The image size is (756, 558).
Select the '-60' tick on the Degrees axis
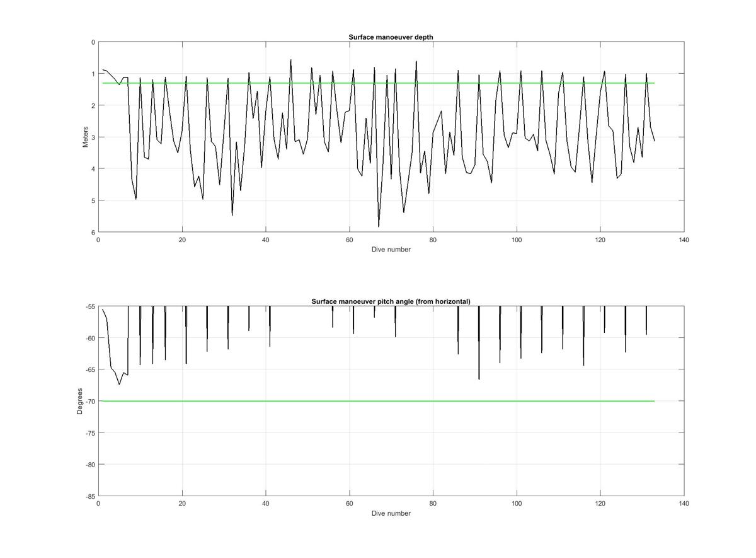(x=90, y=338)
